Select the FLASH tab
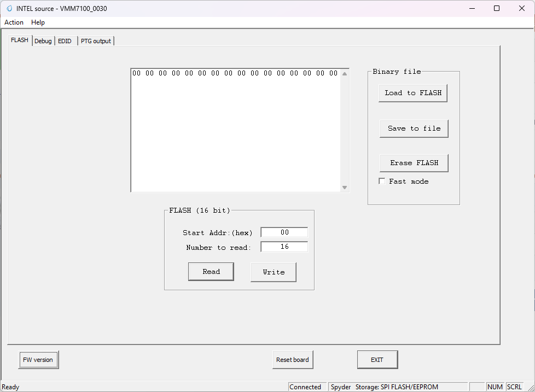 point(20,40)
